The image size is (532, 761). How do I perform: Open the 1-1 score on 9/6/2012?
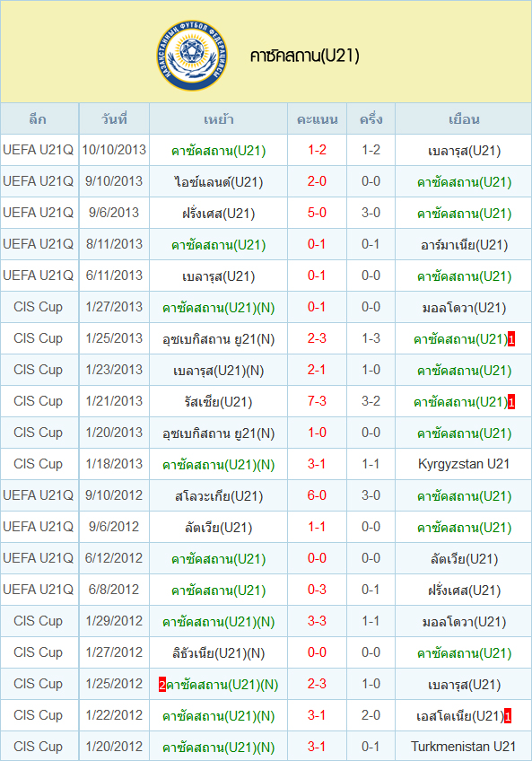pyautogui.click(x=317, y=527)
